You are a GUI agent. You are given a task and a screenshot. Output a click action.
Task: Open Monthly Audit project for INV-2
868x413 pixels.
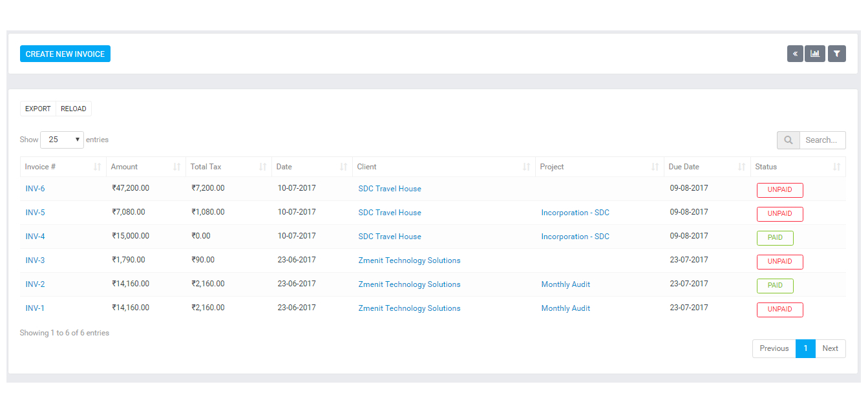[566, 284]
